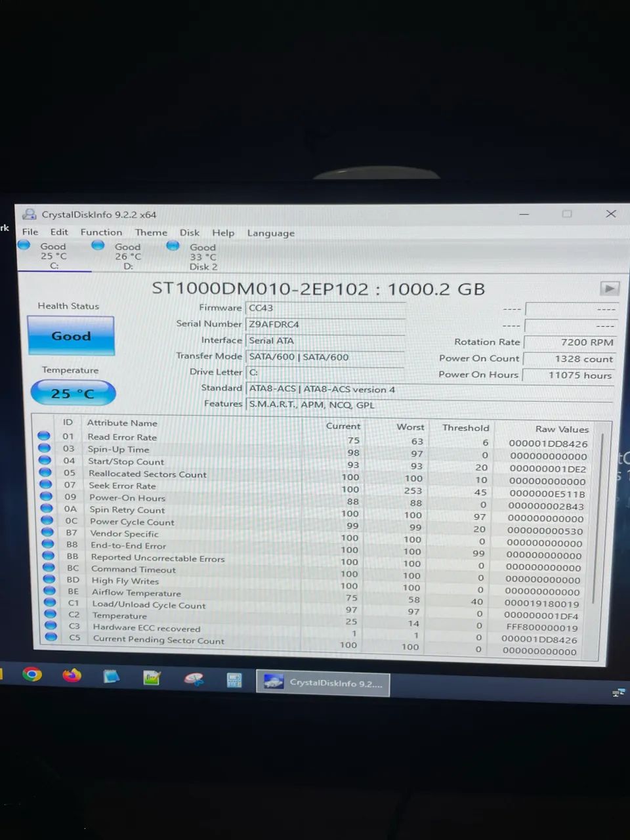Image resolution: width=630 pixels, height=840 pixels.
Task: Click the next disk arrow button
Action: point(610,288)
